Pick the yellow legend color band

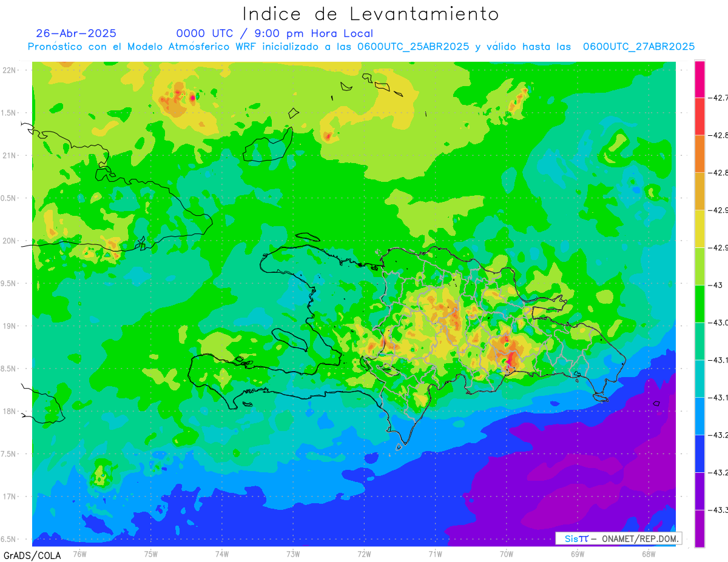pyautogui.click(x=699, y=229)
